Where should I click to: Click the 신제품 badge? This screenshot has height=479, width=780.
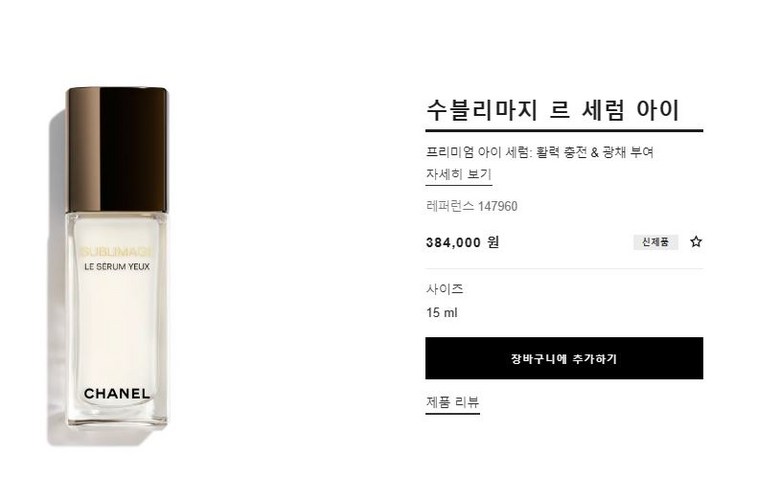(655, 242)
